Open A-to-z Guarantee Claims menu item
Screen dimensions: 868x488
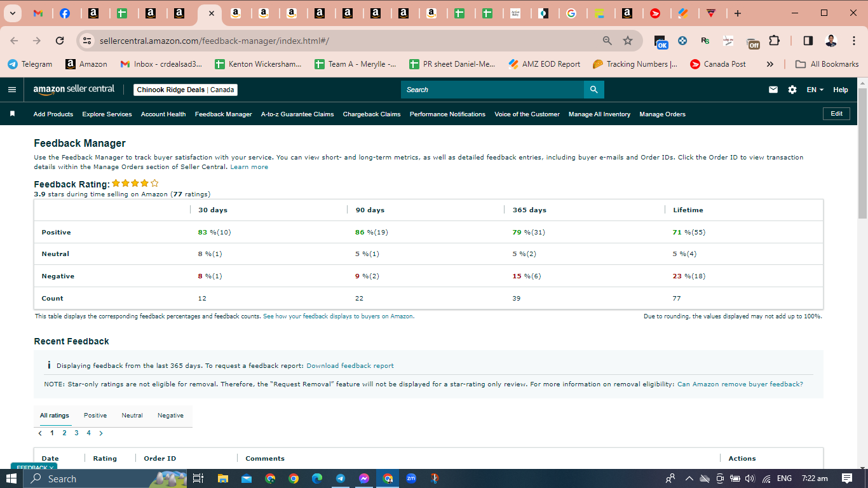(x=297, y=114)
